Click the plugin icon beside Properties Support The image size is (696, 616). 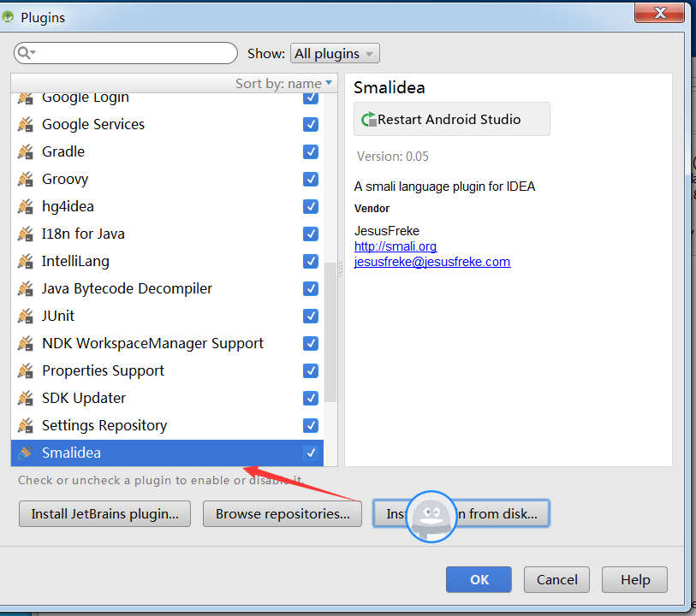26,371
